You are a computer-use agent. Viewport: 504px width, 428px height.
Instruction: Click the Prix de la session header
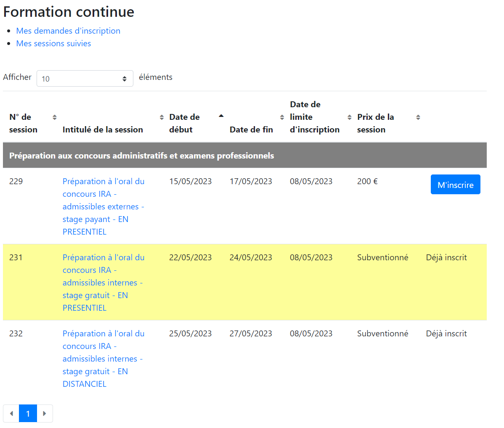(x=375, y=123)
